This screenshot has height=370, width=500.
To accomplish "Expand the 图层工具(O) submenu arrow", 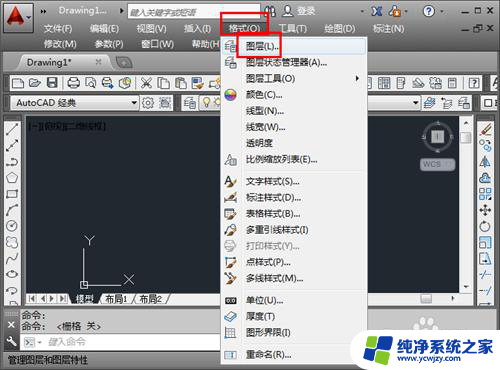I will click(x=357, y=78).
